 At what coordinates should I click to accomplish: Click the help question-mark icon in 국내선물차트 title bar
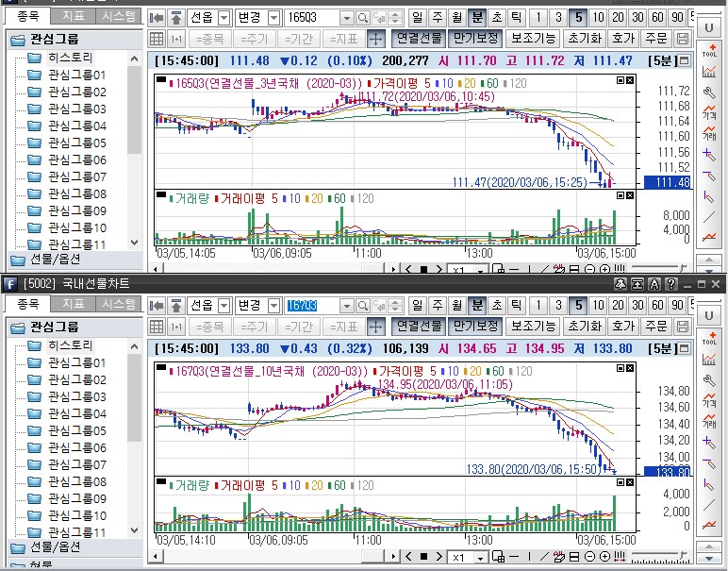670,284
